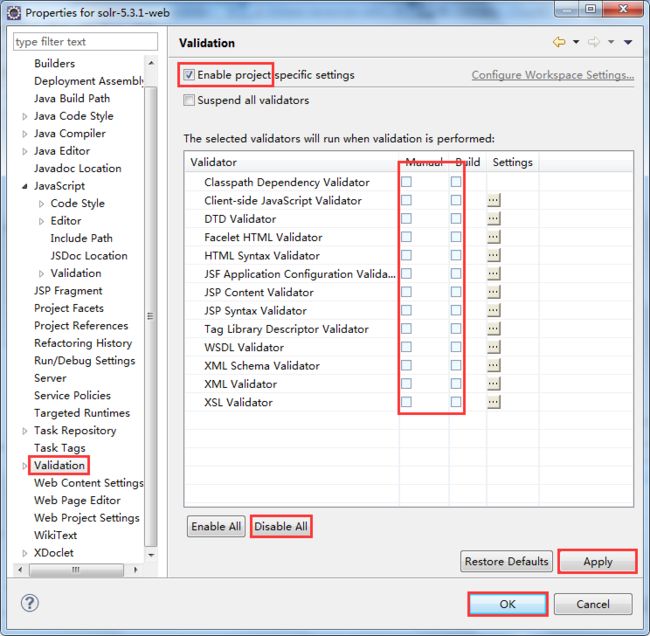This screenshot has height=636, width=650.
Task: Open settings for Facelet HTML Validator
Action: click(x=493, y=237)
